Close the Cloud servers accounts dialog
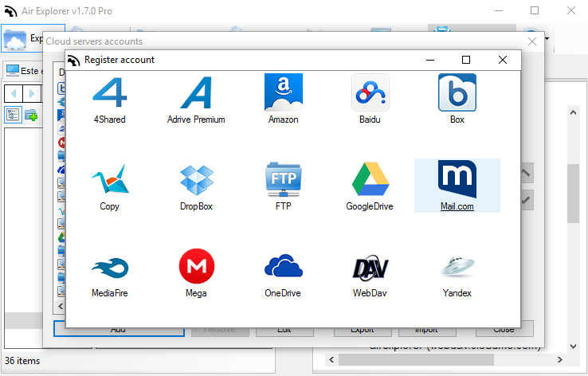Screen dimensions: 588x376 pos(531,41)
